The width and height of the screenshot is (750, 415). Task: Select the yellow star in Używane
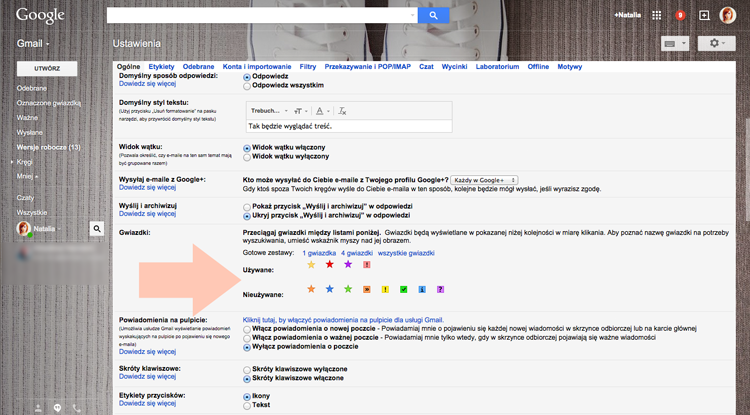311,264
